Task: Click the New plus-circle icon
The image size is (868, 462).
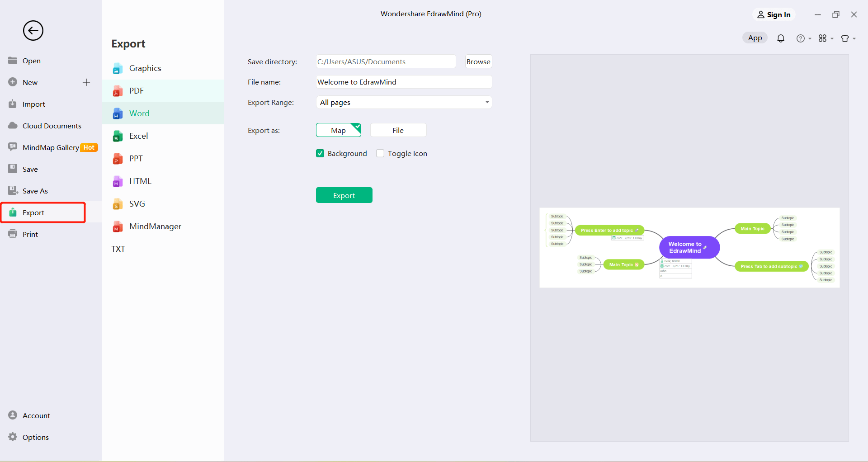Action: pos(13,82)
